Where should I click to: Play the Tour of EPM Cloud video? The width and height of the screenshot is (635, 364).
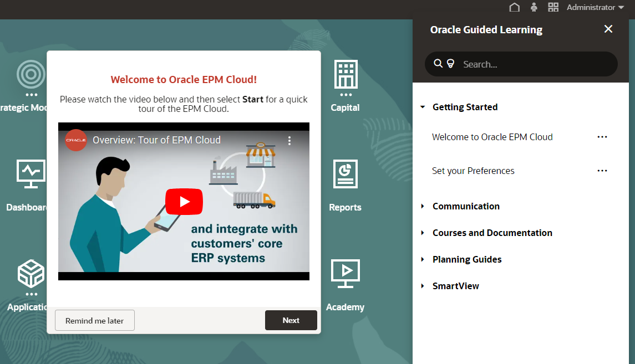pos(184,202)
